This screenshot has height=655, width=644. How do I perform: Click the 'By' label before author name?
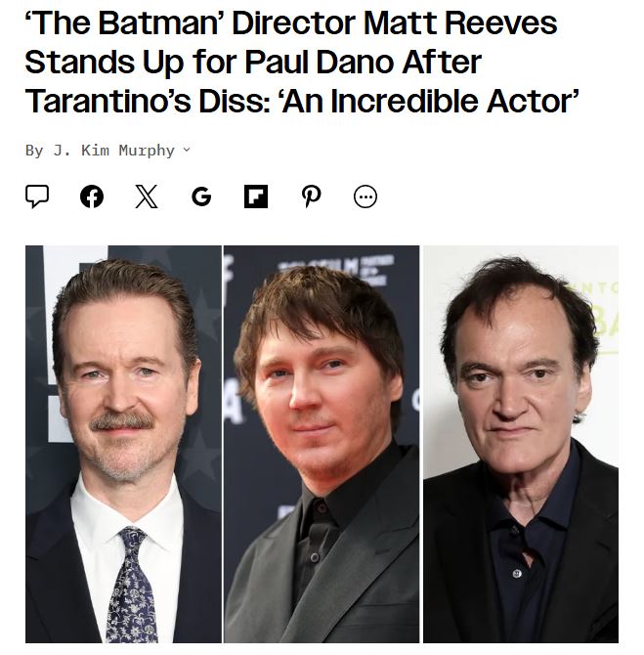[x=34, y=151]
